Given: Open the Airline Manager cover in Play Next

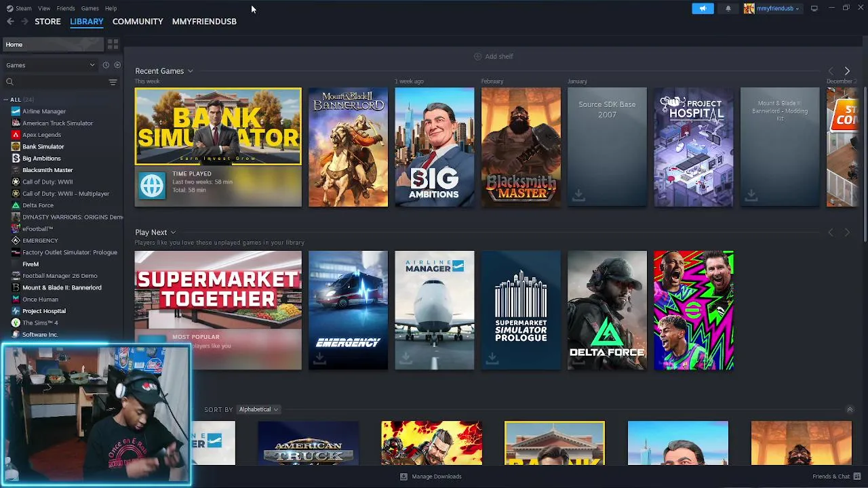Looking at the screenshot, I should point(435,310).
